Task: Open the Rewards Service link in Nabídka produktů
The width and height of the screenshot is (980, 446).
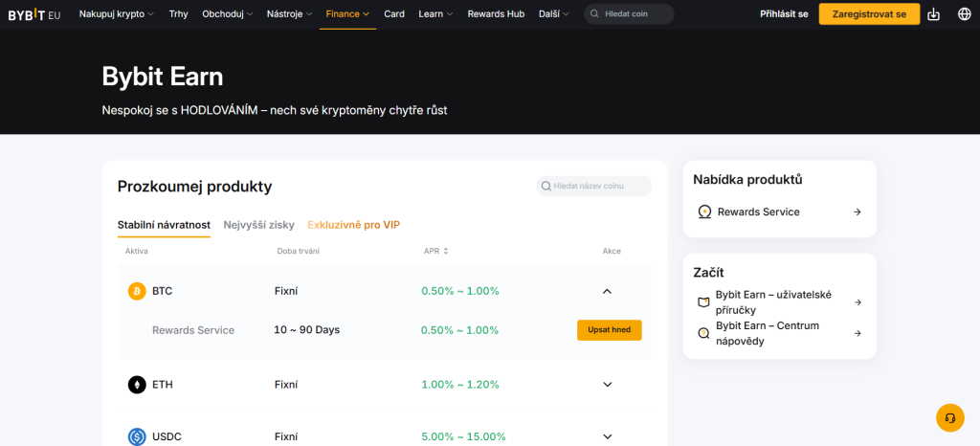Action: tap(779, 212)
